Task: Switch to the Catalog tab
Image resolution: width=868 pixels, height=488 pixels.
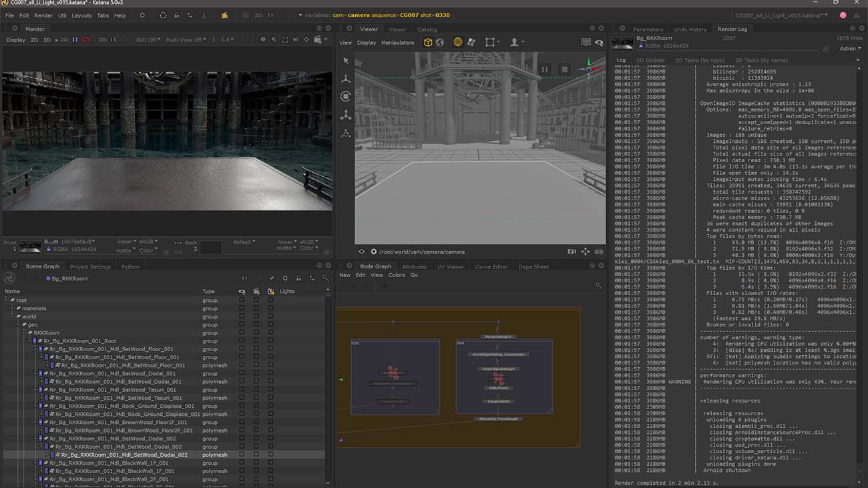Action: pos(427,29)
